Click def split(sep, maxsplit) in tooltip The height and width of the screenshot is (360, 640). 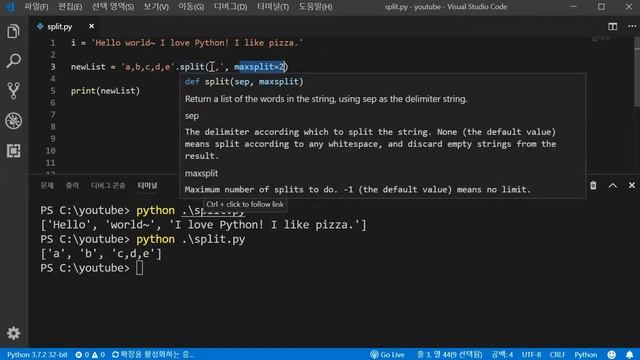(x=244, y=82)
